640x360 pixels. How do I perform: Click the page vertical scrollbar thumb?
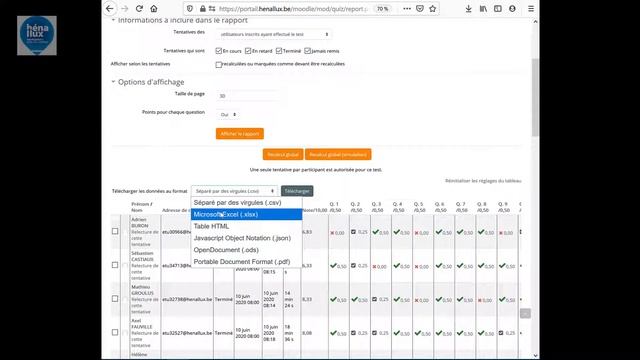[535, 97]
